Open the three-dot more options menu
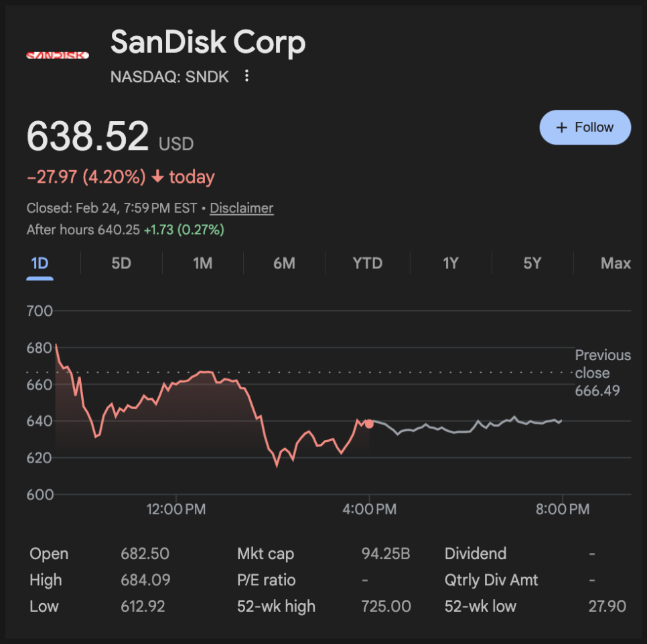647x644 pixels. pos(246,76)
